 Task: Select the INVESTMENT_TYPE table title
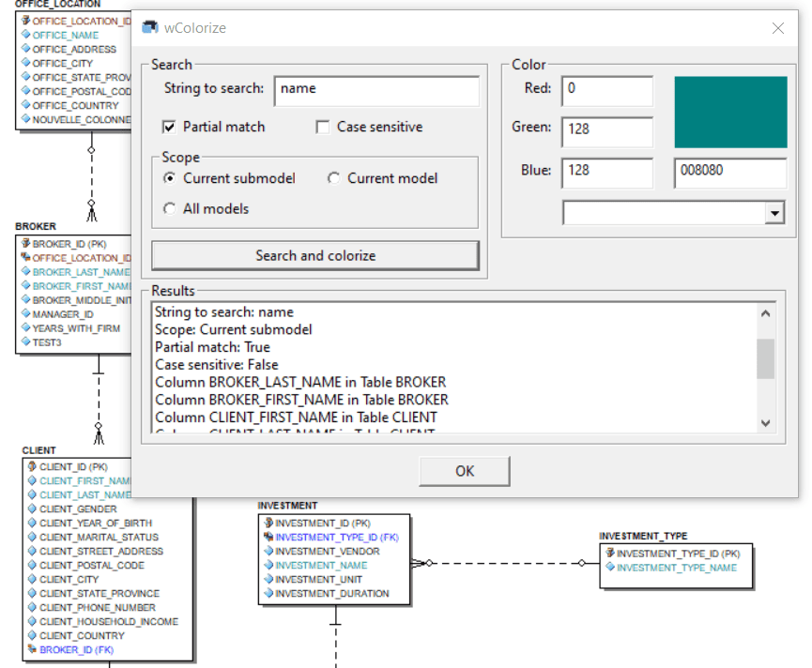click(643, 536)
